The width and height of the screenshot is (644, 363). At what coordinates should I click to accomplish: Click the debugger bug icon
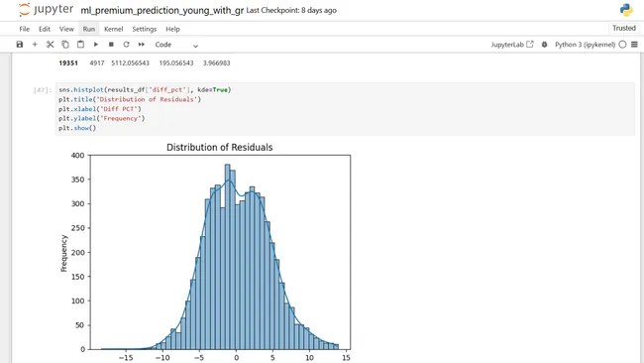point(544,45)
